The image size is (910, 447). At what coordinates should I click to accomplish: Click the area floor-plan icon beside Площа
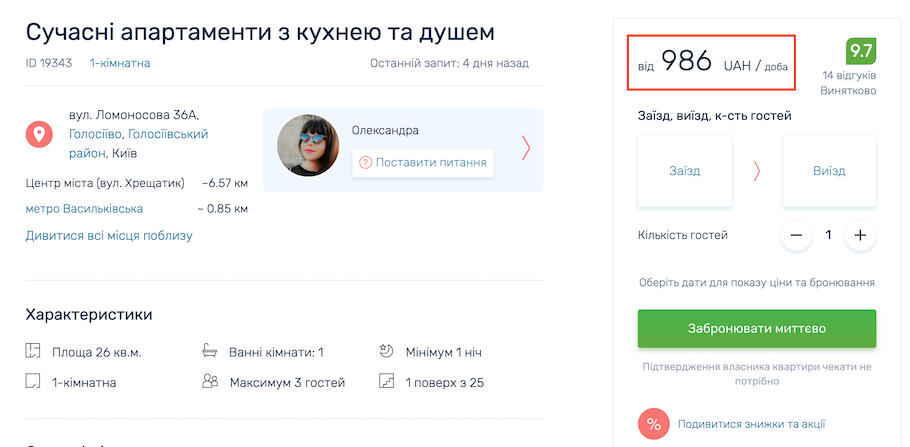point(32,351)
